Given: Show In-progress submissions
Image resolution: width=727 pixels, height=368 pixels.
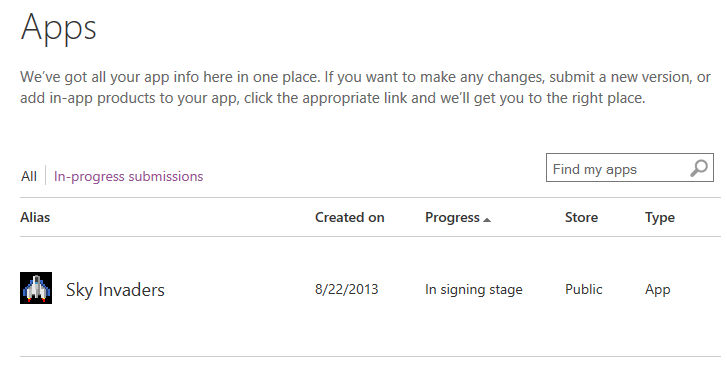Looking at the screenshot, I should [x=128, y=176].
